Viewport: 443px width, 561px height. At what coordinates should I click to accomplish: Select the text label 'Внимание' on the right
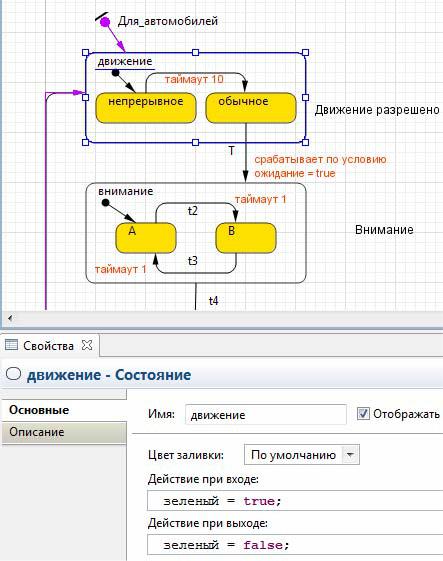click(384, 230)
